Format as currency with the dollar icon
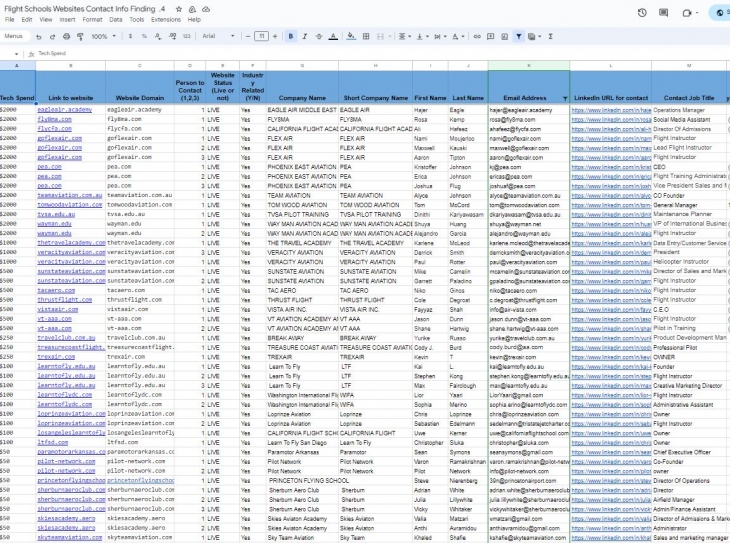This screenshot has height=543, width=730. (x=130, y=36)
